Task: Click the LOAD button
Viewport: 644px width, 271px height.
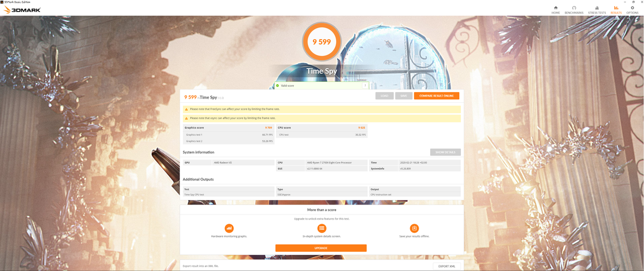Action: (384, 96)
